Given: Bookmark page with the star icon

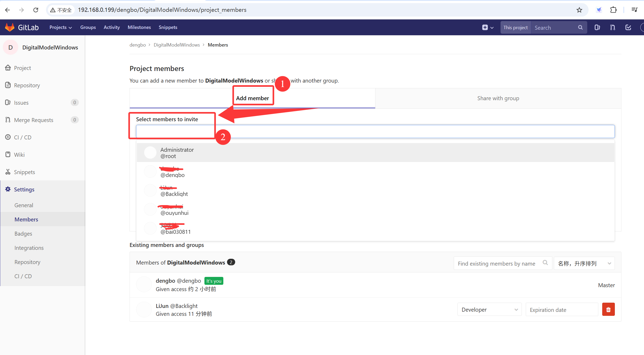Looking at the screenshot, I should coord(579,10).
